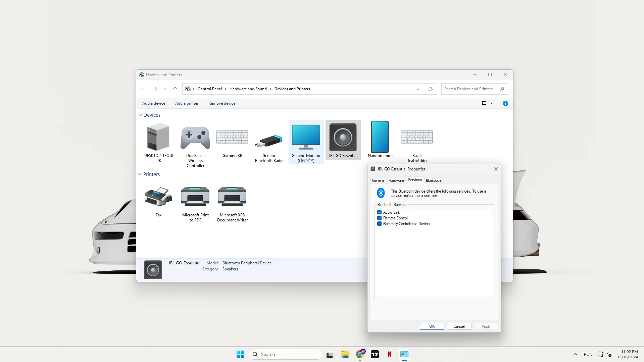This screenshot has width=644, height=362.
Task: Navigate to Control Panel breadcrumb
Action: (210, 89)
